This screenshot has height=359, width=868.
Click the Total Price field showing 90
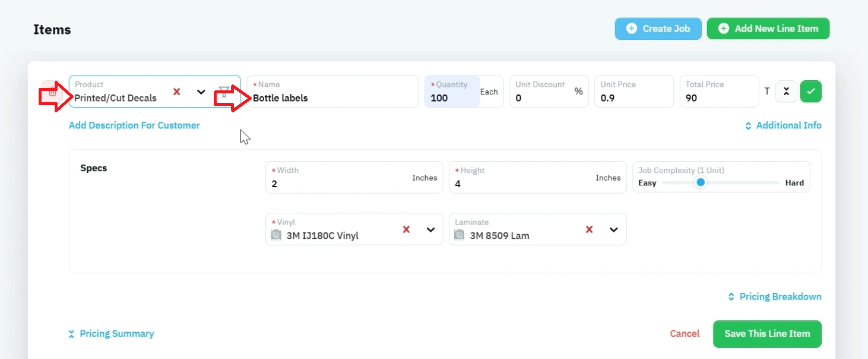click(x=719, y=92)
